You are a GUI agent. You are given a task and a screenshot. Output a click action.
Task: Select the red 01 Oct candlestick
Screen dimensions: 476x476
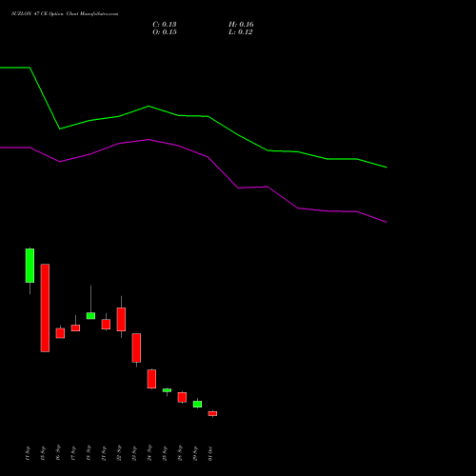pos(212,413)
